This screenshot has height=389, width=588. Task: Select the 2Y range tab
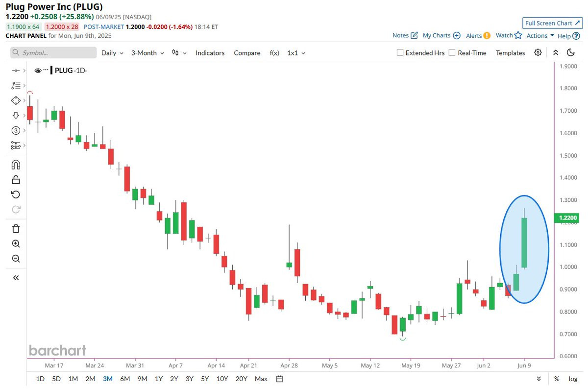tap(174, 379)
